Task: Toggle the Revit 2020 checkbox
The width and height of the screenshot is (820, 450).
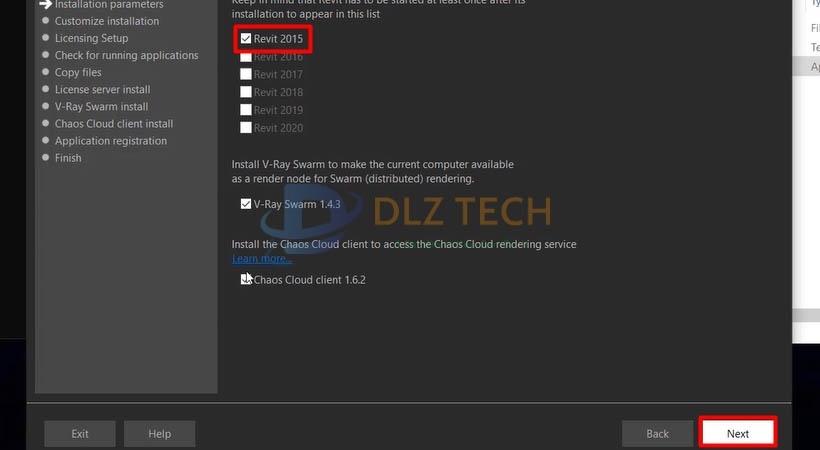Action: pyautogui.click(x=246, y=128)
